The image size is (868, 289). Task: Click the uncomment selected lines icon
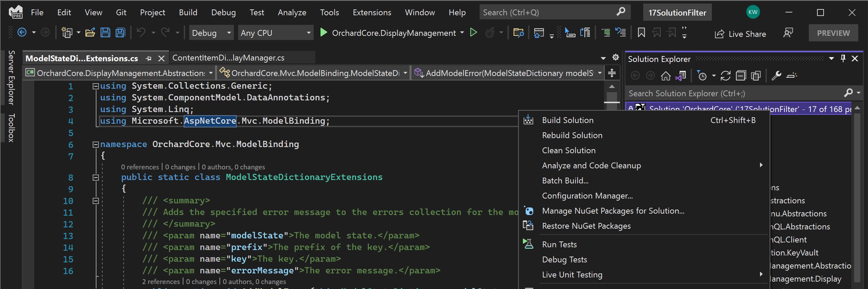[621, 33]
